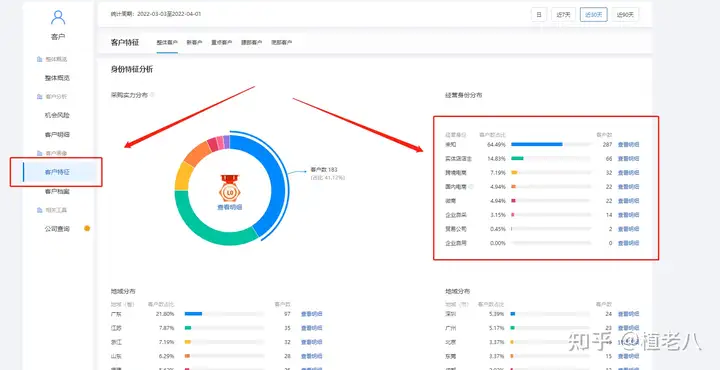
Task: Click 查看明细 for the 深圳 row
Action: pos(629,314)
